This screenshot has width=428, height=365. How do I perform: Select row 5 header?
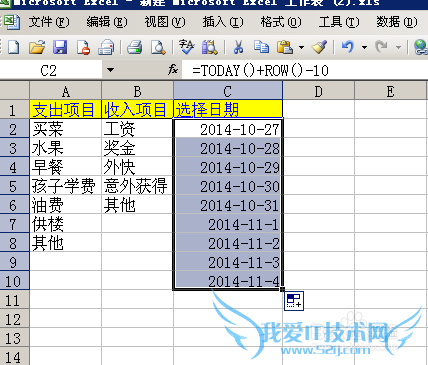click(15, 186)
